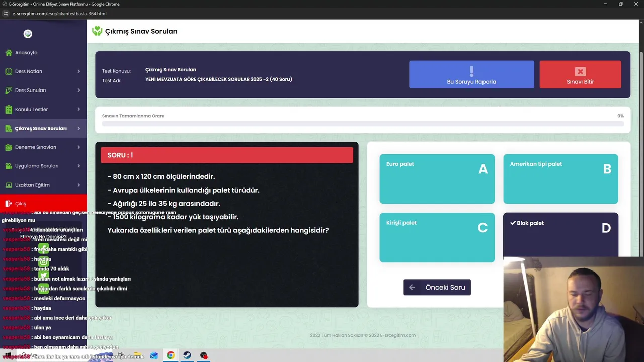Open Outlook from the Windows taskbar
The width and height of the screenshot is (644, 362).
click(154, 355)
